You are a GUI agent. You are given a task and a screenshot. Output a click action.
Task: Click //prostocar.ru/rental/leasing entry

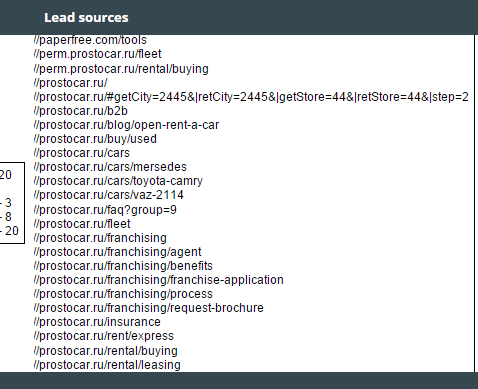(107, 365)
